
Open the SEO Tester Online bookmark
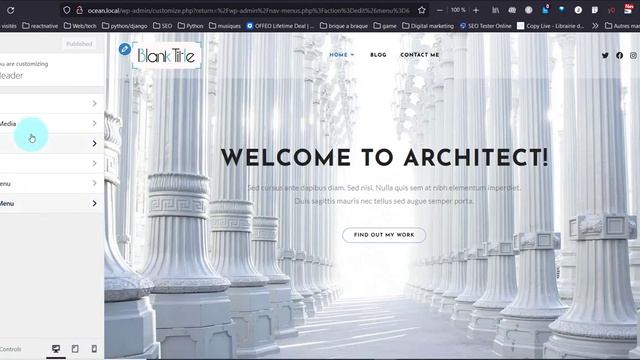pyautogui.click(x=485, y=26)
